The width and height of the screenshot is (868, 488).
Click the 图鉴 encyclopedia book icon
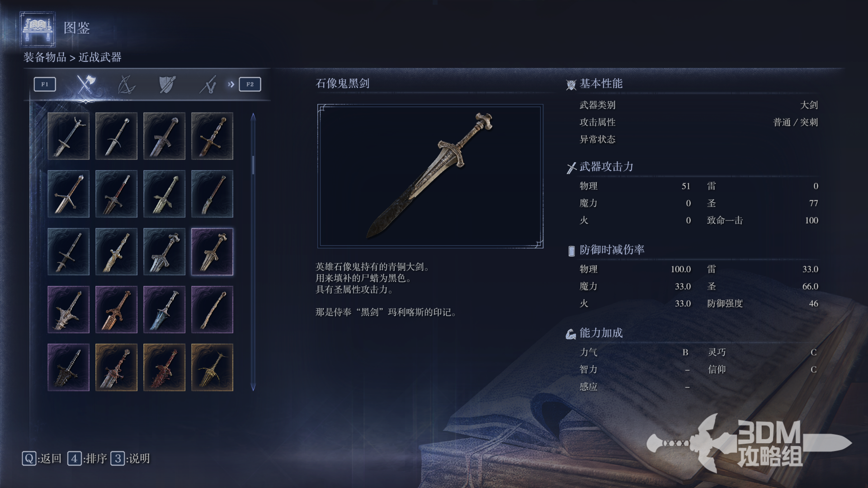tap(38, 29)
